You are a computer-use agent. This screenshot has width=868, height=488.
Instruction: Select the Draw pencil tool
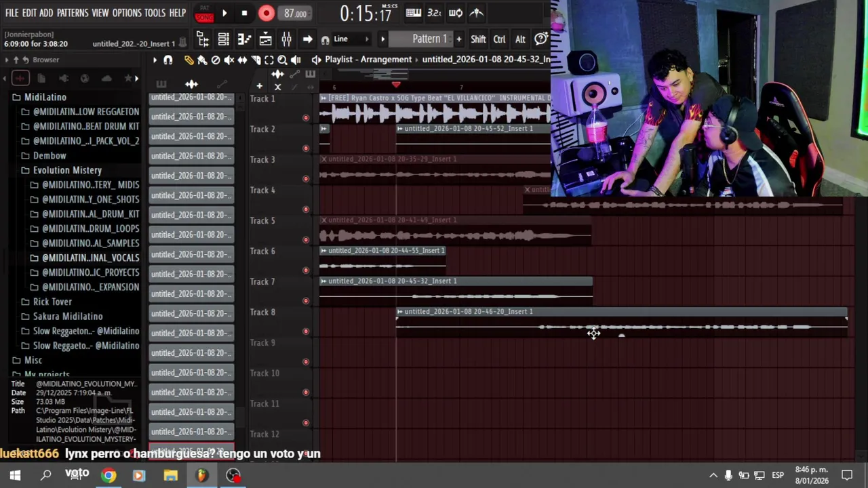coord(189,60)
